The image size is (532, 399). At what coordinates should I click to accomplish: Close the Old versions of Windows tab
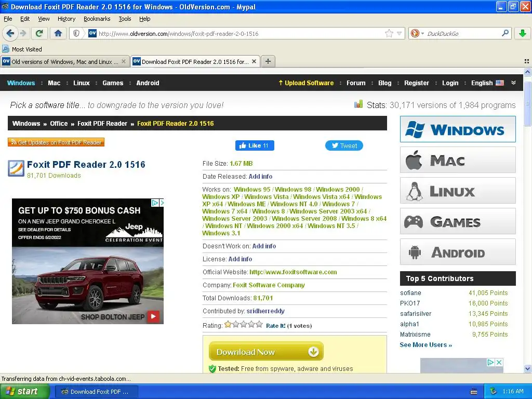(x=124, y=61)
